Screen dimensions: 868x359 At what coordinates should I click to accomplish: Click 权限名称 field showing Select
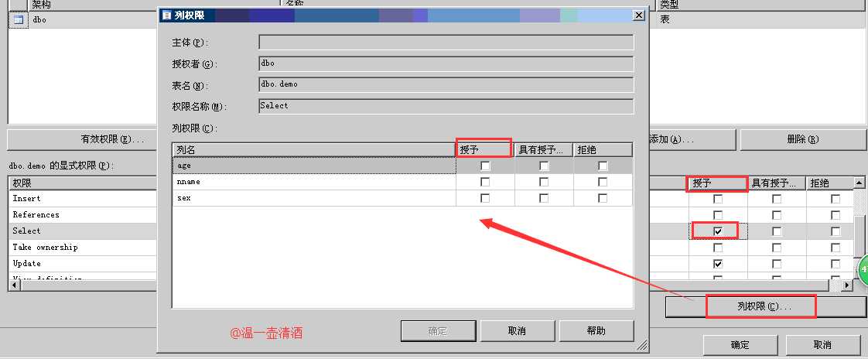click(x=446, y=106)
